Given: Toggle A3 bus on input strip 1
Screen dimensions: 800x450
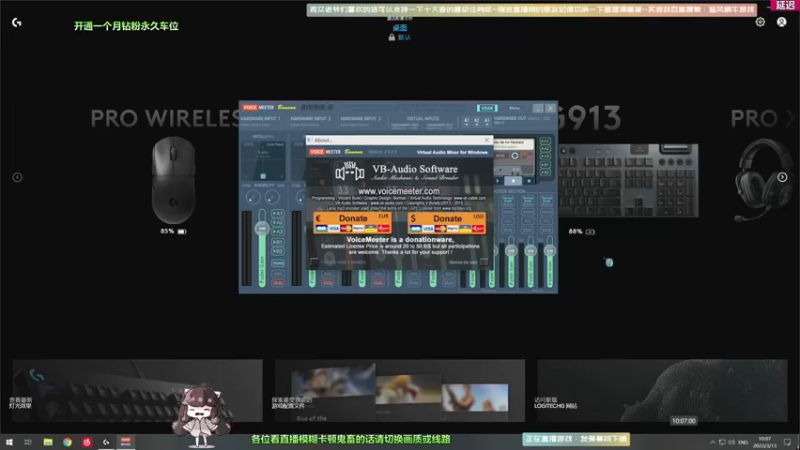Looking at the screenshot, I should pyautogui.click(x=278, y=232).
